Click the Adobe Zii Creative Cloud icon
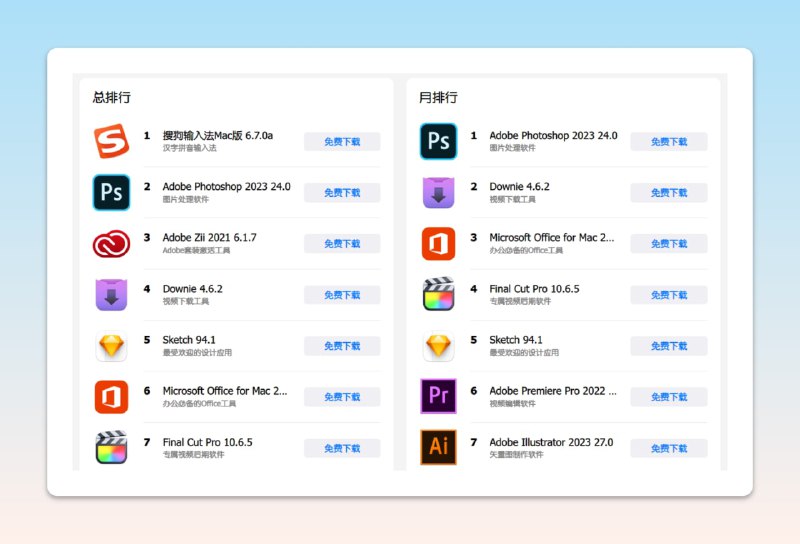The width and height of the screenshot is (800, 544). 112,243
